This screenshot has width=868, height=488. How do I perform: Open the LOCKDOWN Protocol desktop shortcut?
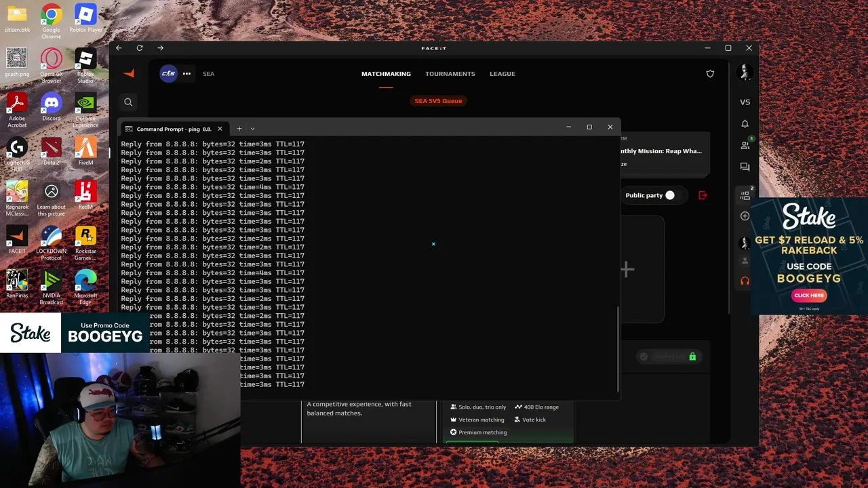coord(51,243)
